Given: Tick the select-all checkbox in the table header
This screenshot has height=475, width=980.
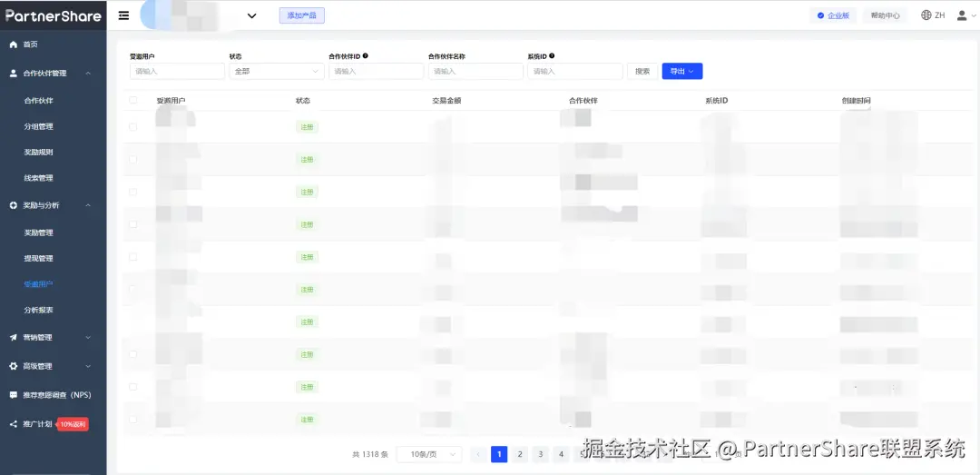Looking at the screenshot, I should (x=133, y=100).
